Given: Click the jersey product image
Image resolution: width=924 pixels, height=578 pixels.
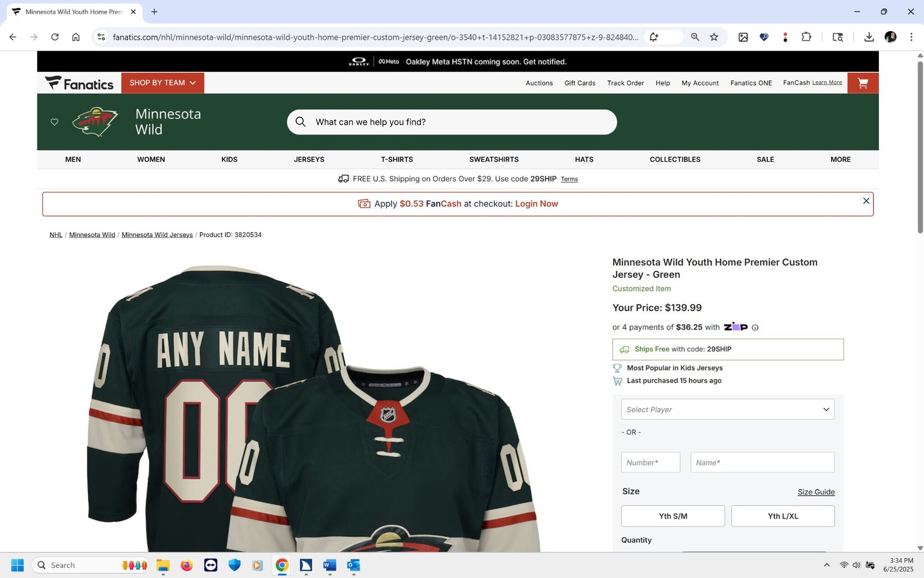Looking at the screenshot, I should pyautogui.click(x=315, y=407).
